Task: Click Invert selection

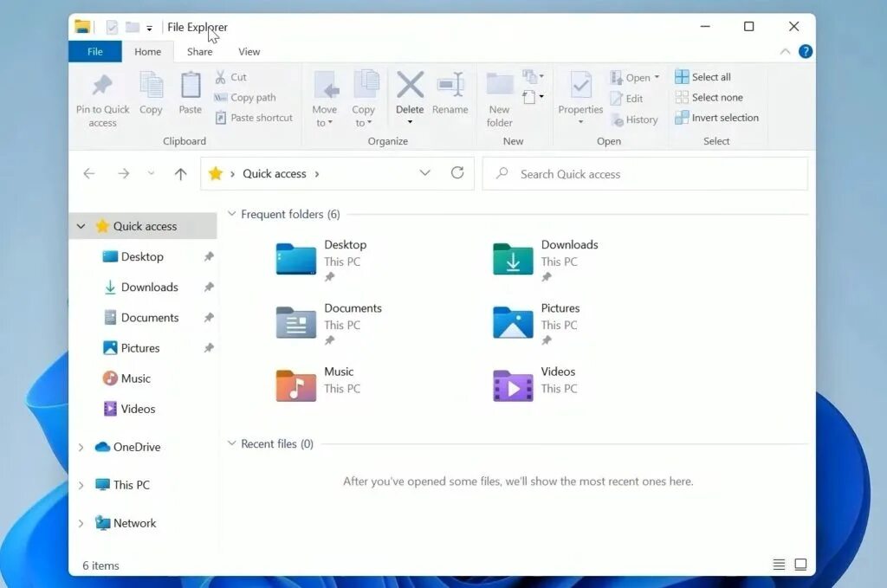Action: tap(716, 118)
